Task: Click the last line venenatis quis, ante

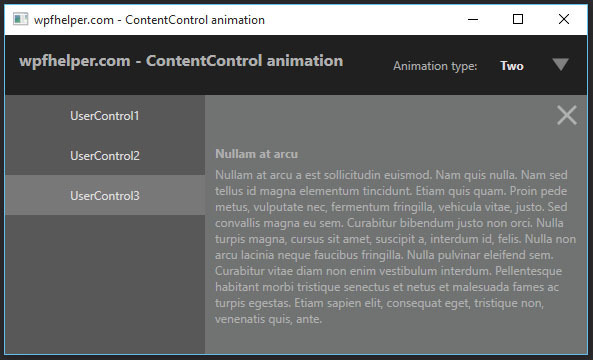Action: (269, 319)
